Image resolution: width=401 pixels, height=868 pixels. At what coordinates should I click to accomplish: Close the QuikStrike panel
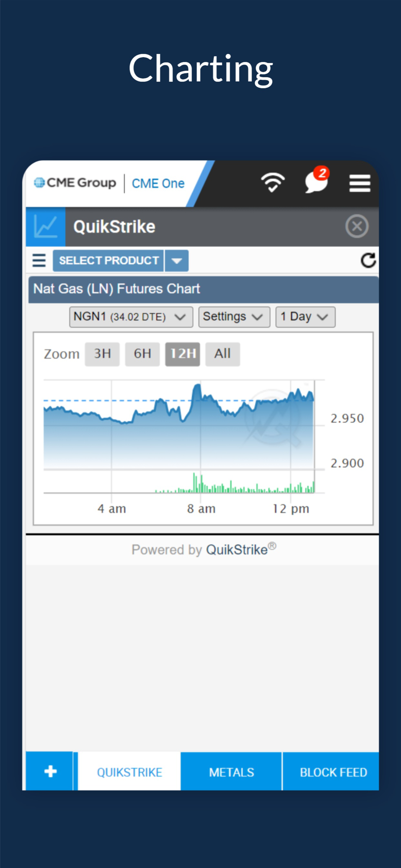tap(357, 226)
